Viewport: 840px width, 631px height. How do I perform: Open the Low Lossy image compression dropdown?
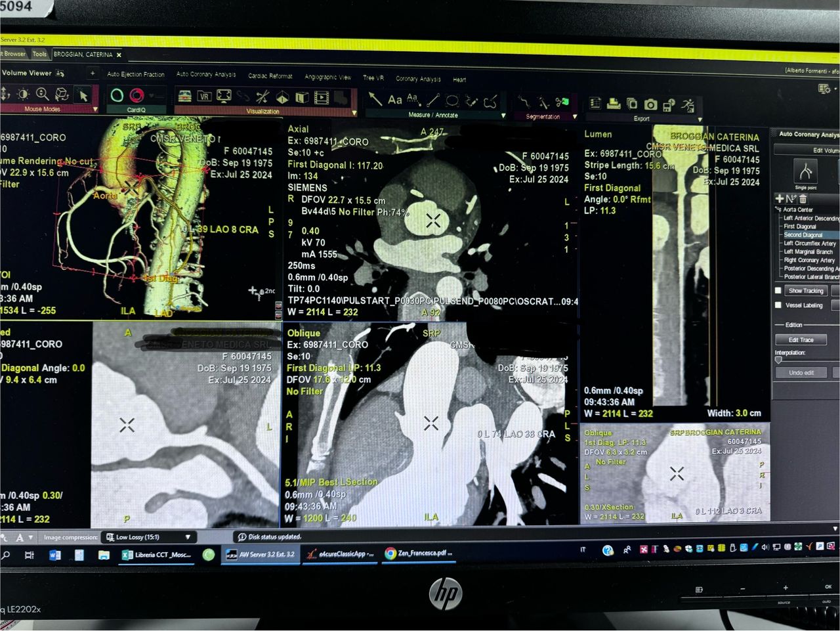click(x=187, y=537)
